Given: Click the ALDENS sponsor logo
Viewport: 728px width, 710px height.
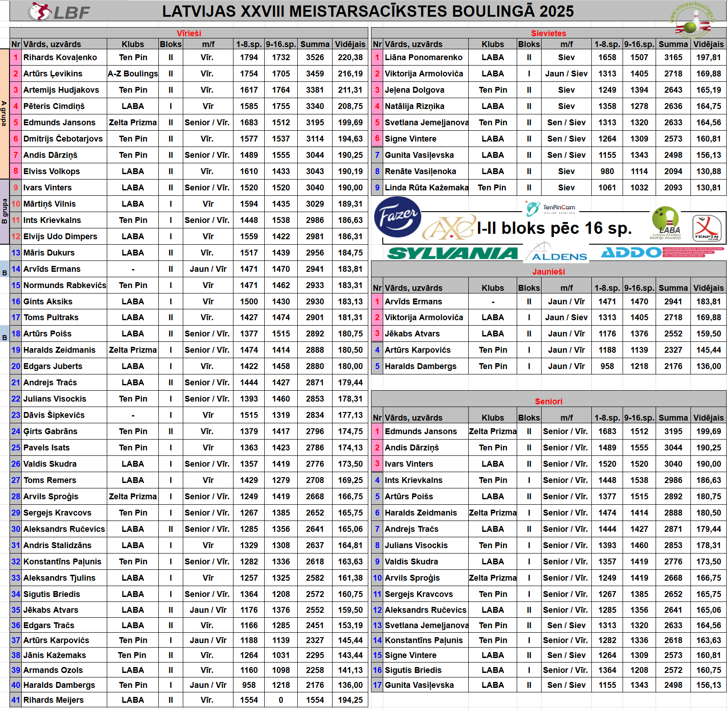Looking at the screenshot, I should [558, 252].
